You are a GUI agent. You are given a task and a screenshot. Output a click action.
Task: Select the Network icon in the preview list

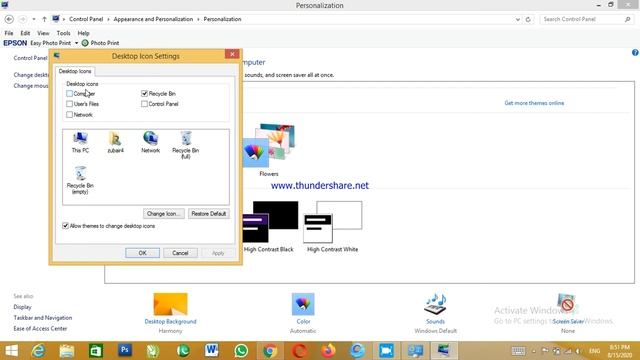point(150,142)
